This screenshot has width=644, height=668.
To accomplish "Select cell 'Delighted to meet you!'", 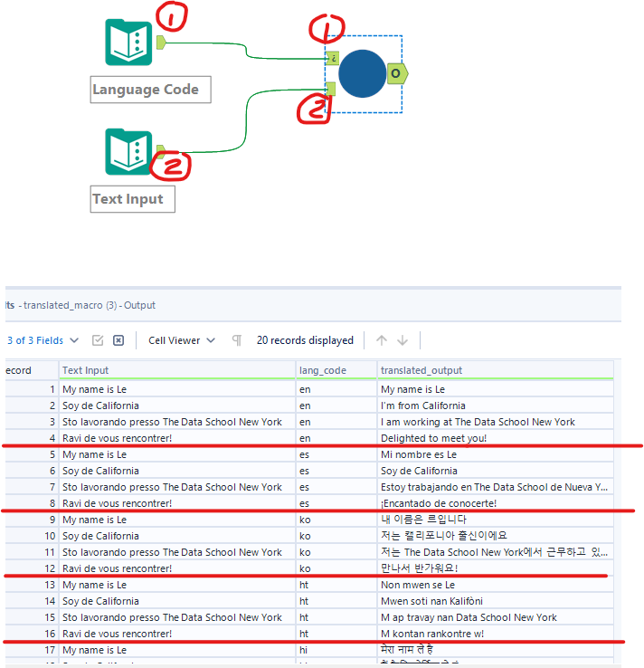I will tap(496, 438).
